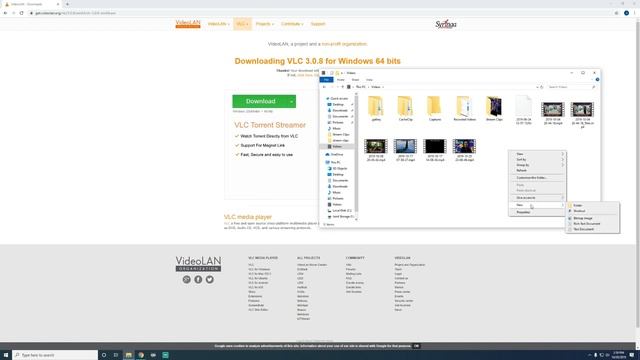The width and height of the screenshot is (640, 360).
Task: Click the VLC media player heading link
Action: click(248, 217)
